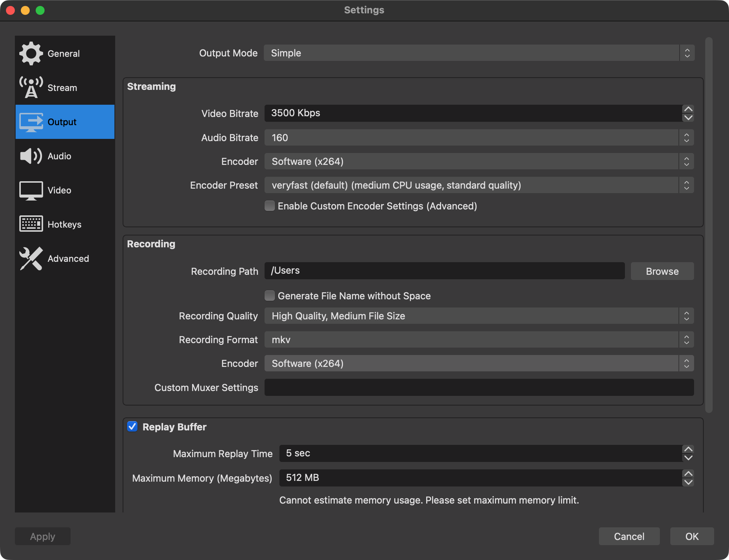Increase Video Bitrate with up arrow
729x560 pixels.
pyautogui.click(x=688, y=109)
